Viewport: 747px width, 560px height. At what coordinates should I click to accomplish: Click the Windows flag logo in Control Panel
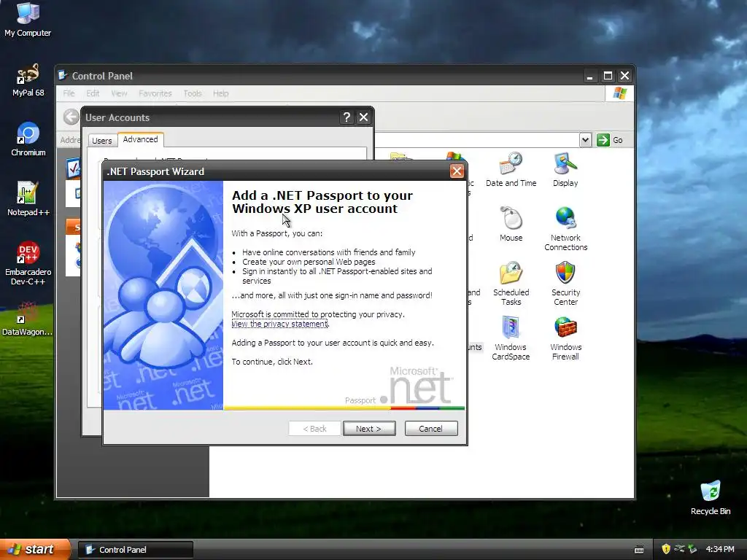click(x=620, y=93)
